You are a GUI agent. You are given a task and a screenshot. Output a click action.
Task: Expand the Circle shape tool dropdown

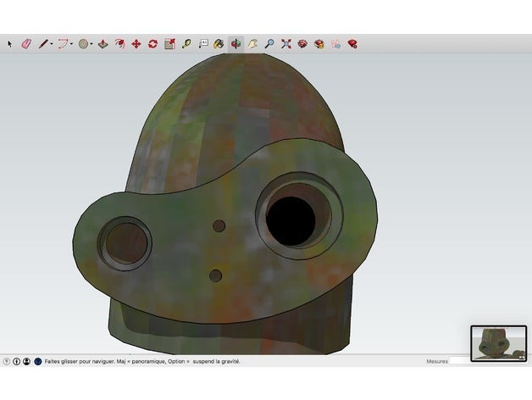92,43
